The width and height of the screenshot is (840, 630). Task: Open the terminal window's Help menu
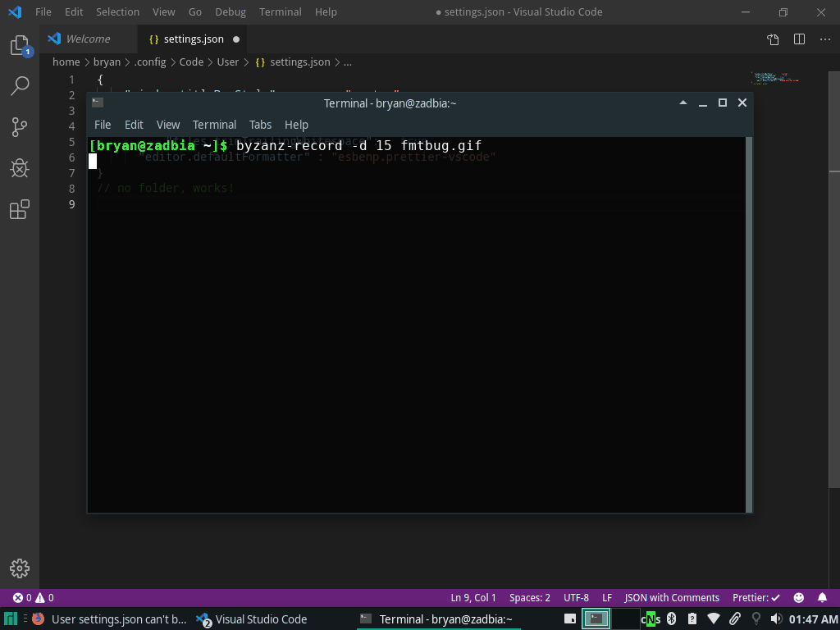296,125
